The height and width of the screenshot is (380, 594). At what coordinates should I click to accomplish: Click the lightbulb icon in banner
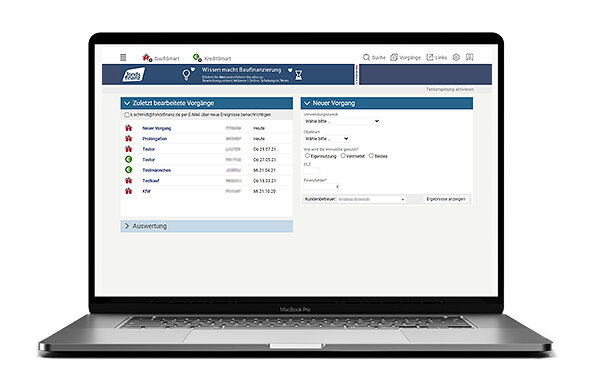[x=187, y=74]
